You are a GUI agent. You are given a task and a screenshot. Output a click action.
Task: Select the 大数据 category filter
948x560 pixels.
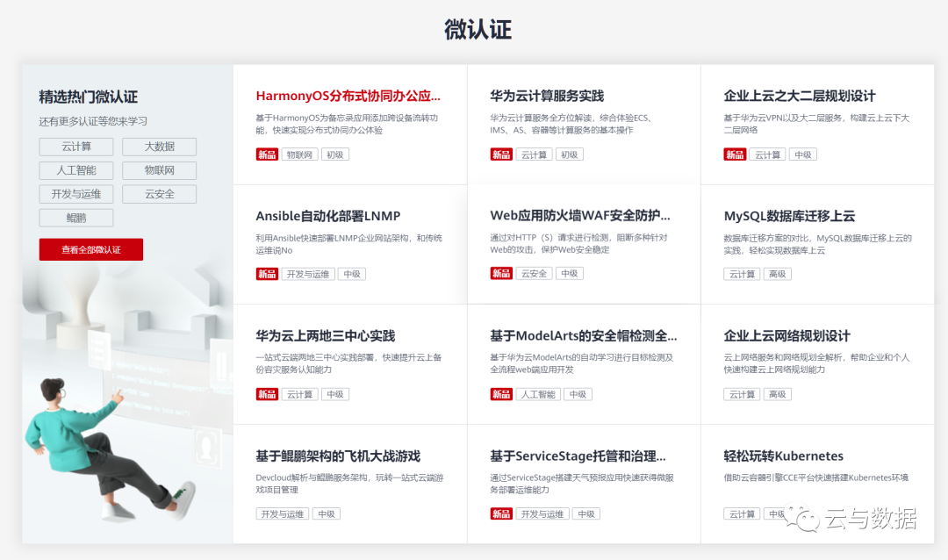point(158,147)
